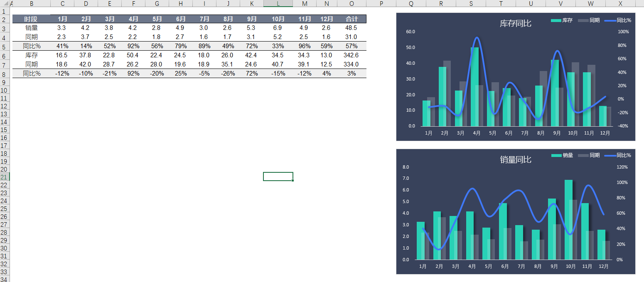Viewport: 644px width, 282px height.
Task: Click 同期 legend entry in 销量同比 chart
Action: tap(589, 155)
